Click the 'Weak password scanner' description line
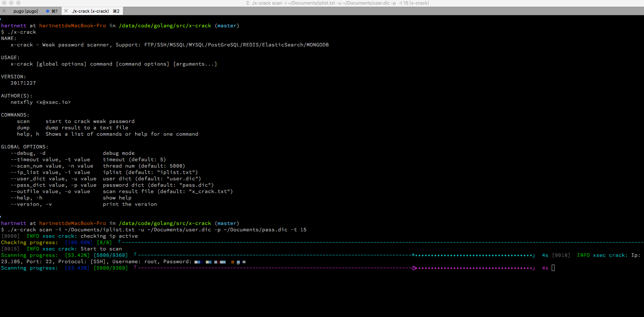Screen dimensions: 644x317 (169, 45)
